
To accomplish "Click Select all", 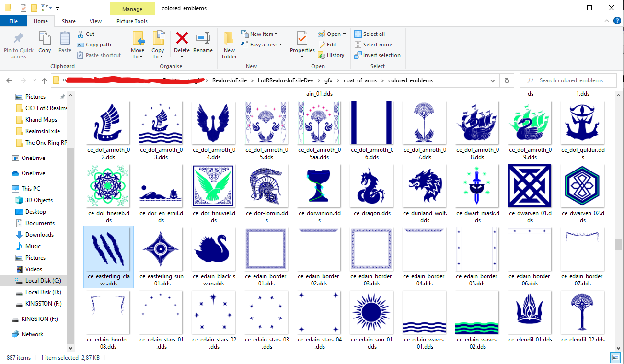I will 370,34.
